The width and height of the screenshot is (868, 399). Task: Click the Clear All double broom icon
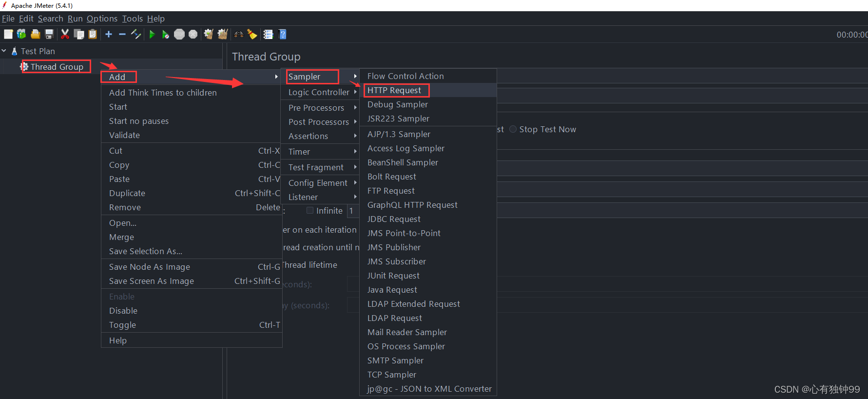point(223,34)
